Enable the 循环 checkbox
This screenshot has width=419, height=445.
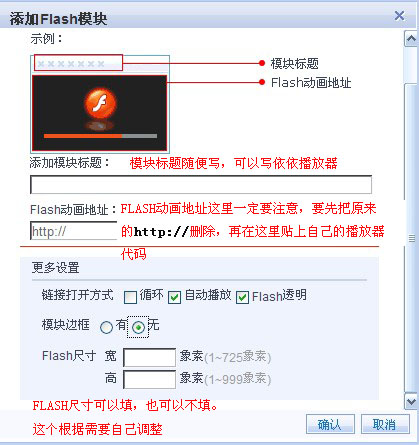coord(130,297)
